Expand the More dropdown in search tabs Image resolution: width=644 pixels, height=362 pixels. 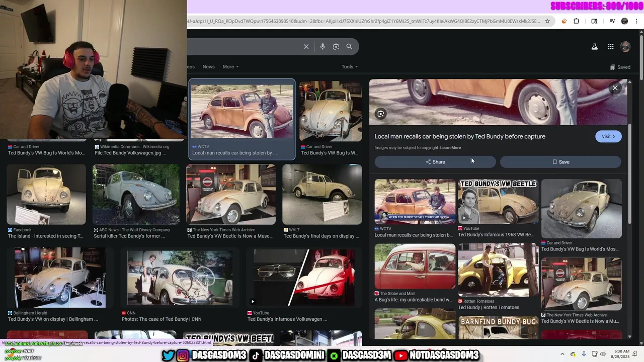tap(230, 67)
